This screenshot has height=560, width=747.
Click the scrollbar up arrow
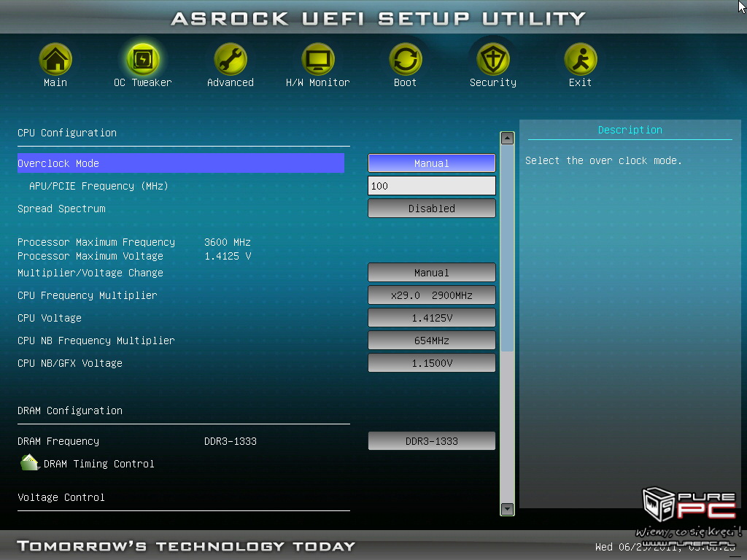508,138
